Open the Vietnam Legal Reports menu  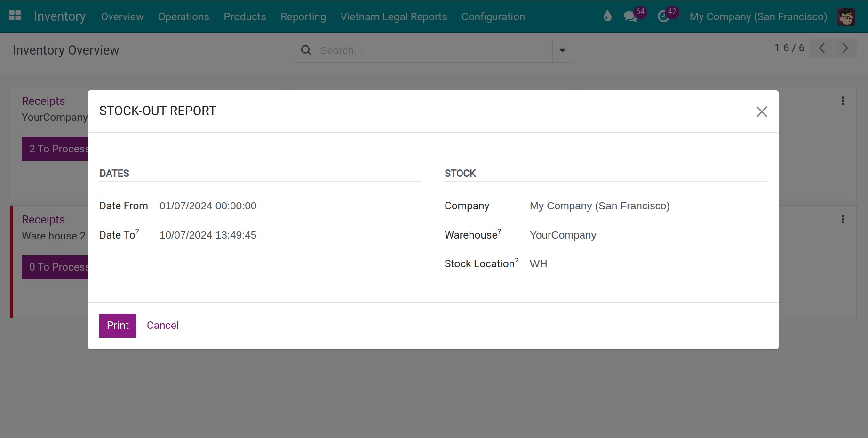click(394, 16)
